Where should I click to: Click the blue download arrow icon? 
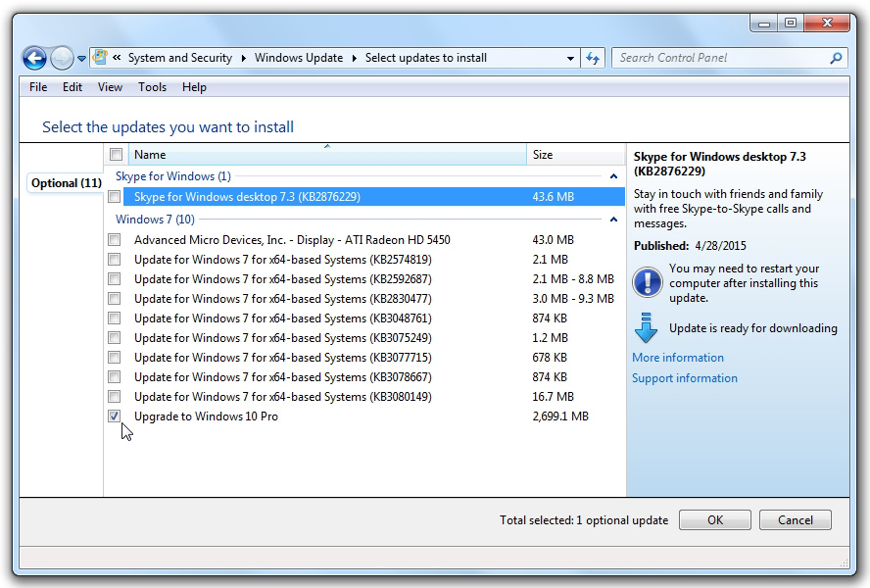point(646,327)
